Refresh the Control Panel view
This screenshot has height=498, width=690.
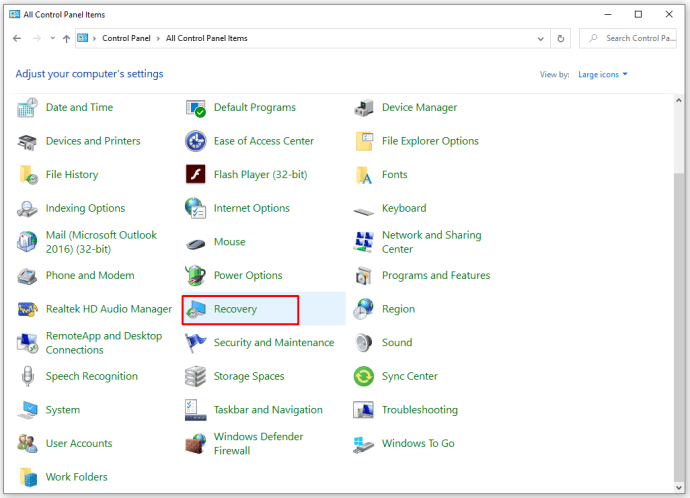pos(561,39)
